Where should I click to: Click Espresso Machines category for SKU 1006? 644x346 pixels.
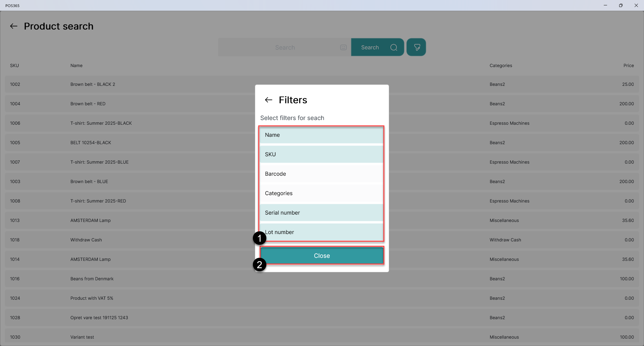pyautogui.click(x=509, y=123)
